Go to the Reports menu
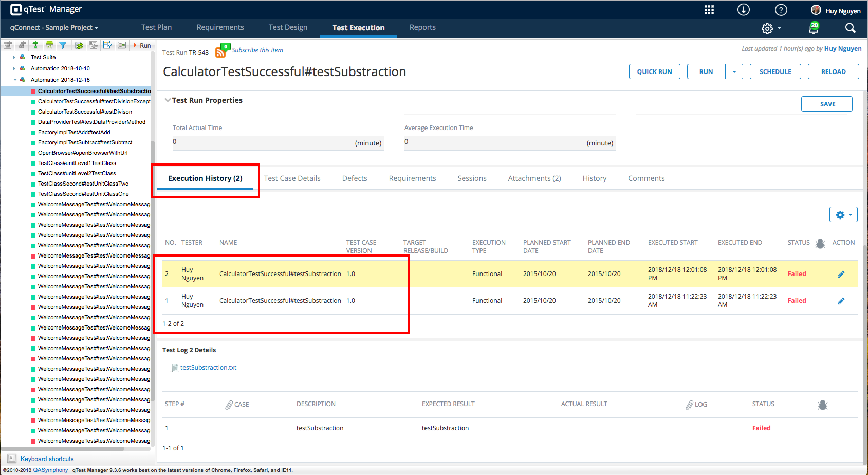Image resolution: width=868 pixels, height=475 pixels. coord(422,28)
